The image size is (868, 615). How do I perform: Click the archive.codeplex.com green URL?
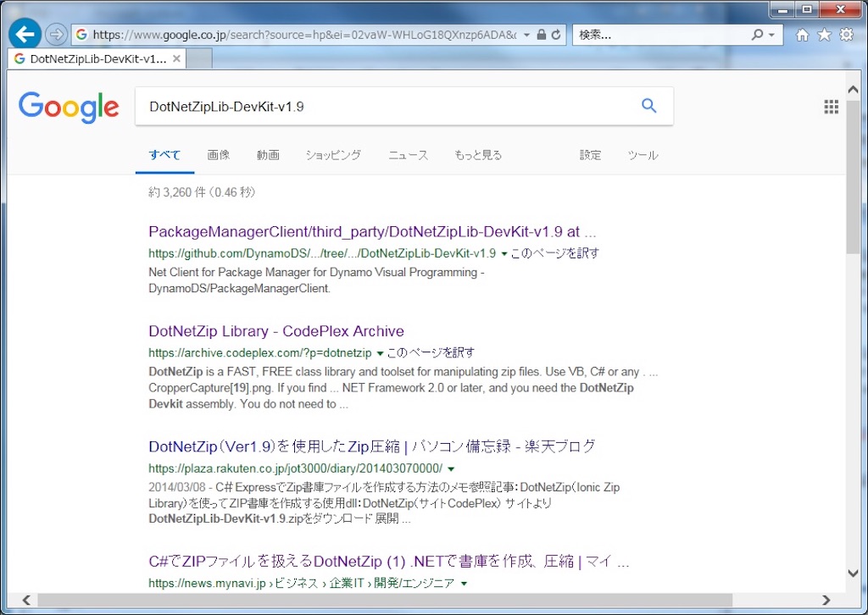tap(259, 353)
